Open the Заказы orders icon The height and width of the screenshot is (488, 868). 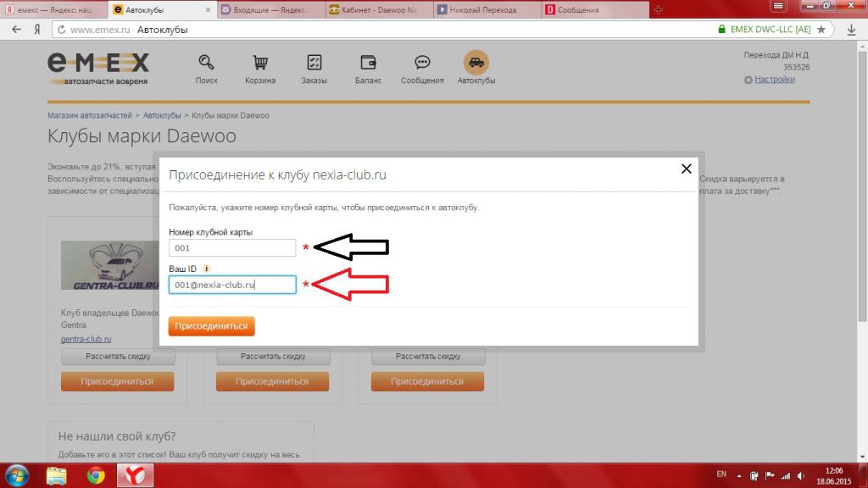314,63
